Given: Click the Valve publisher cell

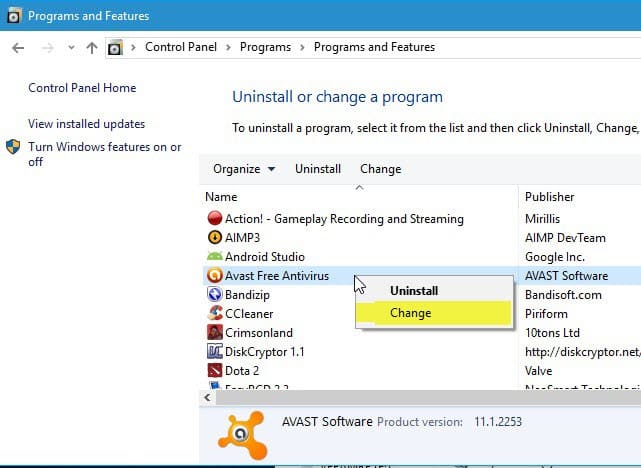Looking at the screenshot, I should [538, 371].
